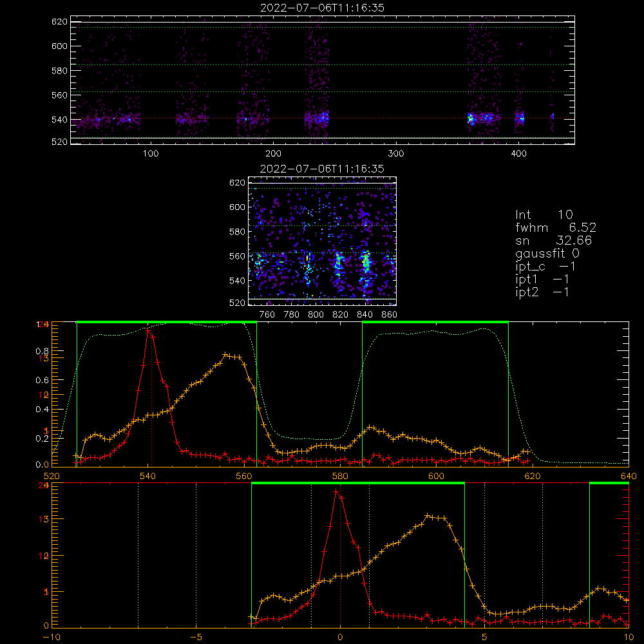This screenshot has width=644, height=644.
Task: Click the x-axis label 400 on top image
Action: point(518,154)
